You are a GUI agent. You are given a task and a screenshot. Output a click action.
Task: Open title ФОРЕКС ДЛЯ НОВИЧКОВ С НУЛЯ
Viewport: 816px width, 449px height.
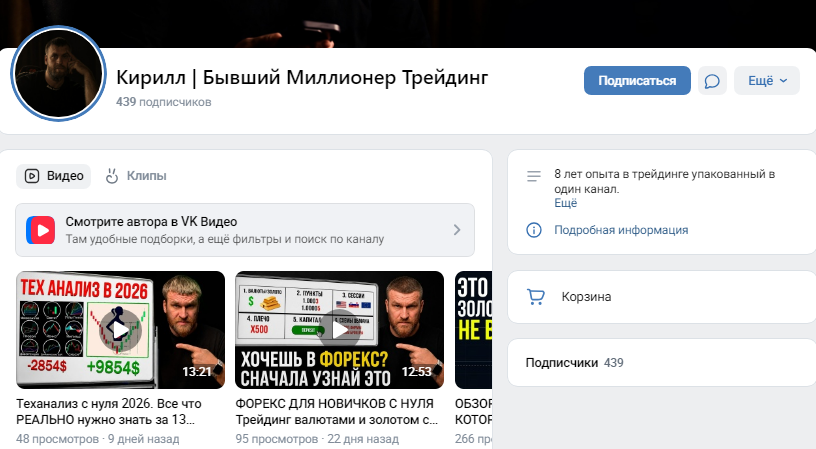tap(337, 412)
